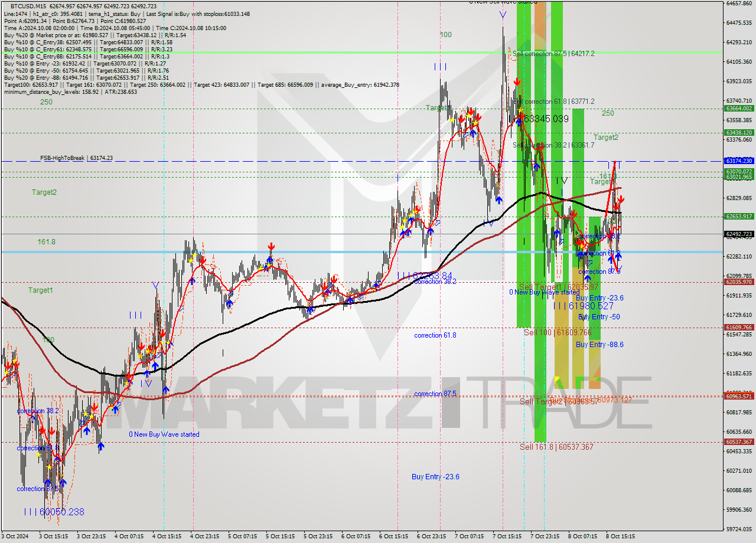Viewport: 756px width, 543px height.
Task: Click the 63438.120 green price tag
Action: pos(739,133)
